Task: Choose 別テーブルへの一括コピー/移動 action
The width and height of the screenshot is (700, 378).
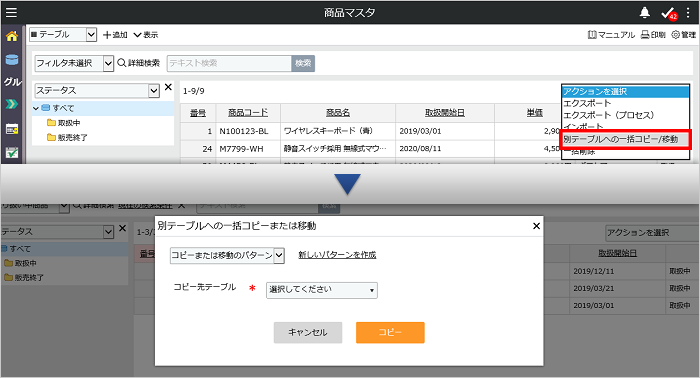Action: [625, 139]
